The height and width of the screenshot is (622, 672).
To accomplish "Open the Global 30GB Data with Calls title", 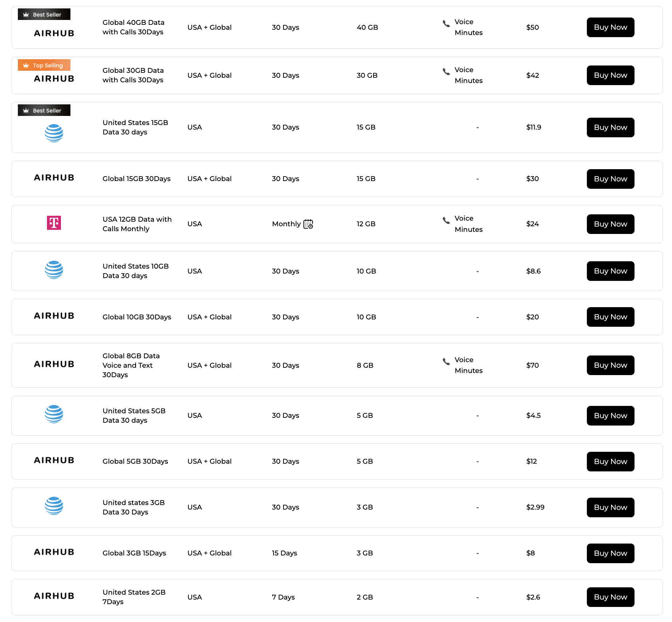I will pyautogui.click(x=133, y=75).
